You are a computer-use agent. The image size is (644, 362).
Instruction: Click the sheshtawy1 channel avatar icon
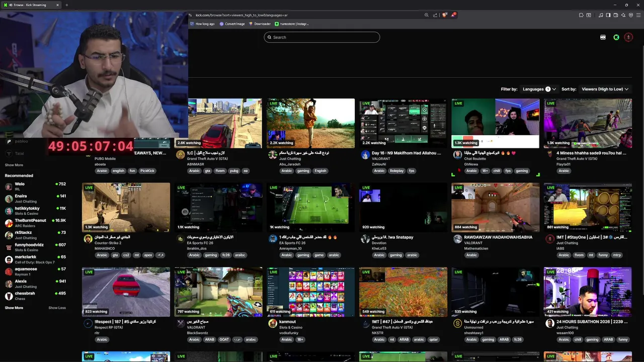[x=457, y=324]
